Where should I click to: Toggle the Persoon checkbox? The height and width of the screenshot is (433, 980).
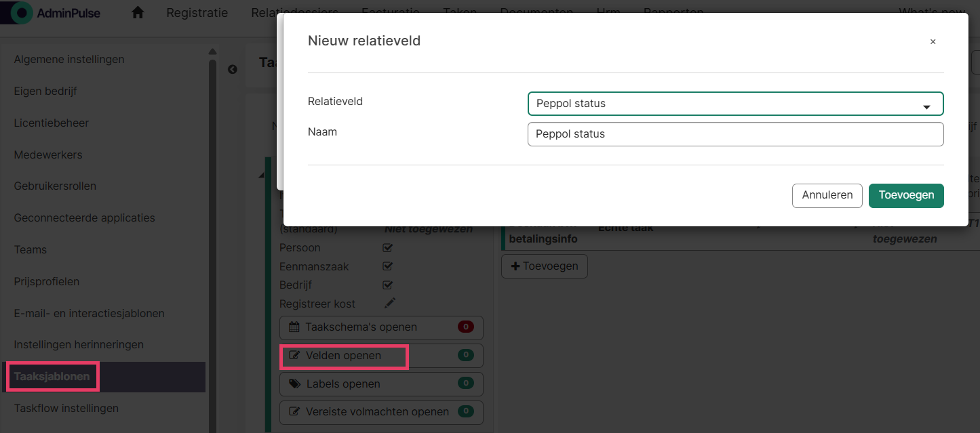tap(388, 248)
